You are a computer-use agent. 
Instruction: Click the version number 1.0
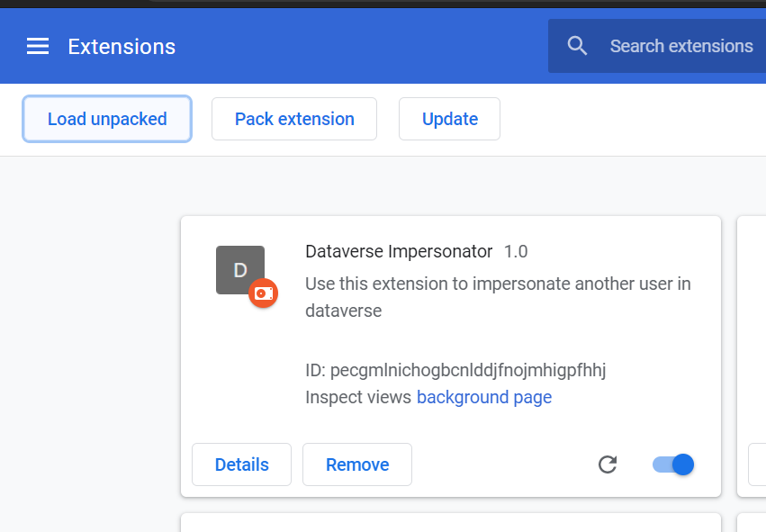coord(516,251)
